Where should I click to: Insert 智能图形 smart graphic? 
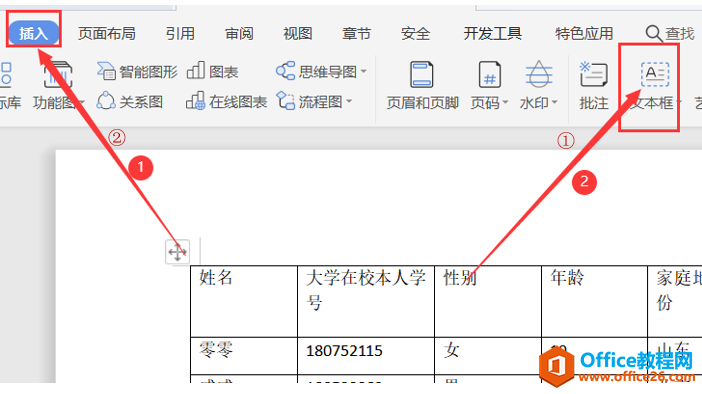pyautogui.click(x=137, y=72)
